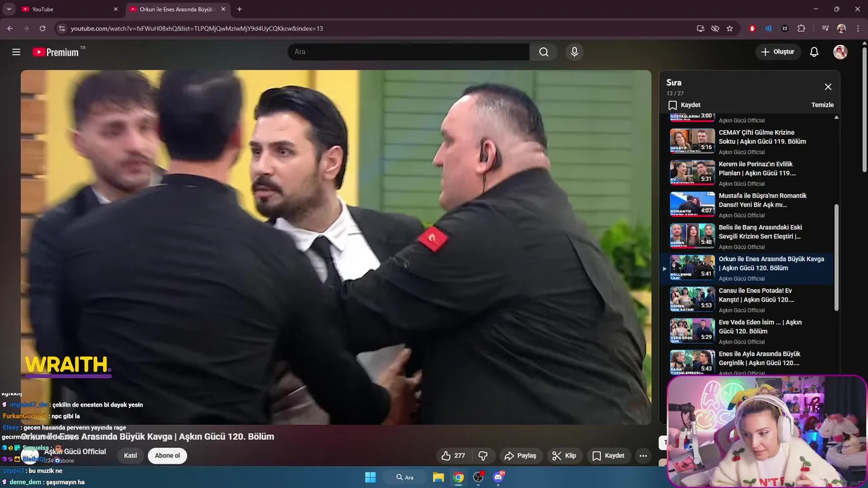The width and height of the screenshot is (868, 488).
Task: Dislike the video with thumbs down
Action: point(483,455)
